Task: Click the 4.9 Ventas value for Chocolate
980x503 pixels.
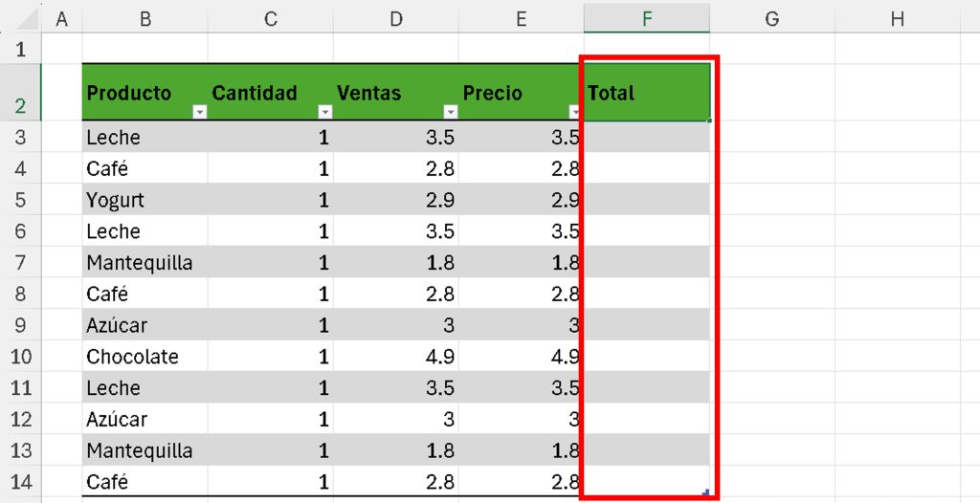Action: click(x=396, y=356)
